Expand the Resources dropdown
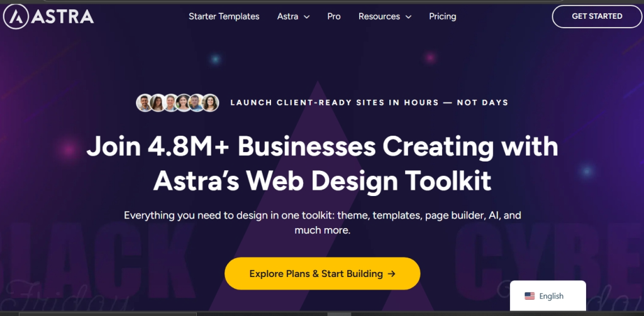 point(385,16)
